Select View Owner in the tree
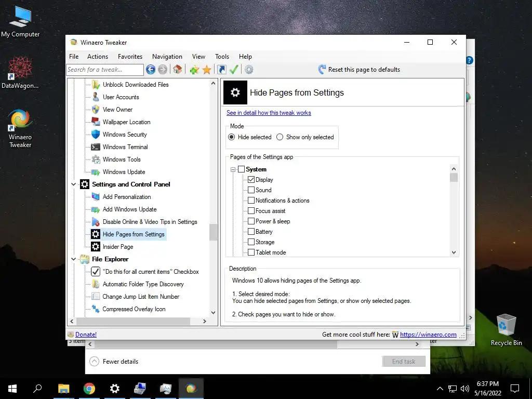The height and width of the screenshot is (399, 532). 117,110
